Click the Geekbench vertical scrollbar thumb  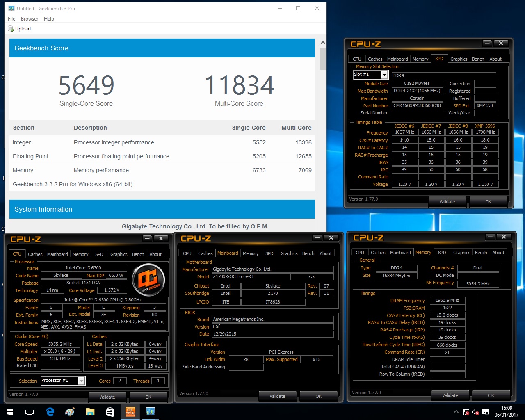point(323,59)
